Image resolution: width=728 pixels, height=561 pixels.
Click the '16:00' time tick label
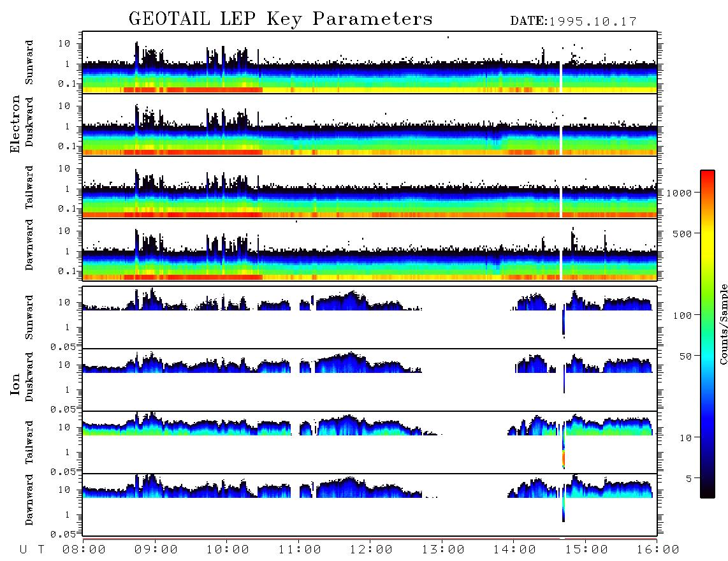(x=658, y=550)
